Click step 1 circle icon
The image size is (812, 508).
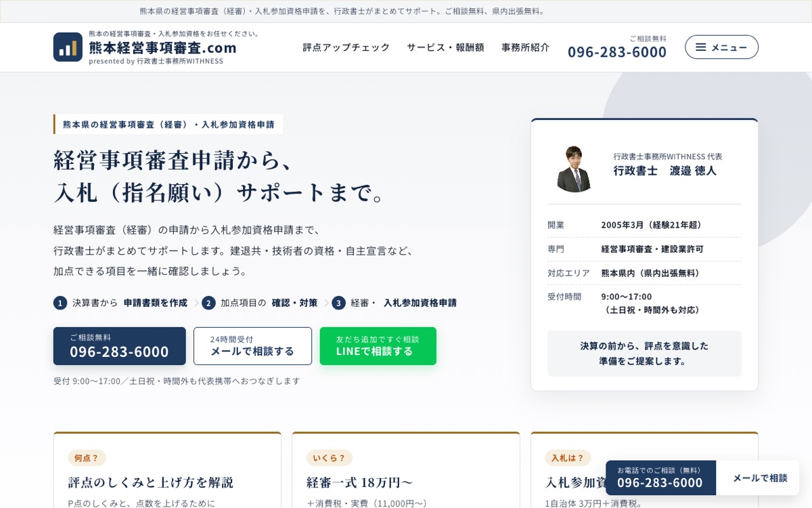point(60,303)
